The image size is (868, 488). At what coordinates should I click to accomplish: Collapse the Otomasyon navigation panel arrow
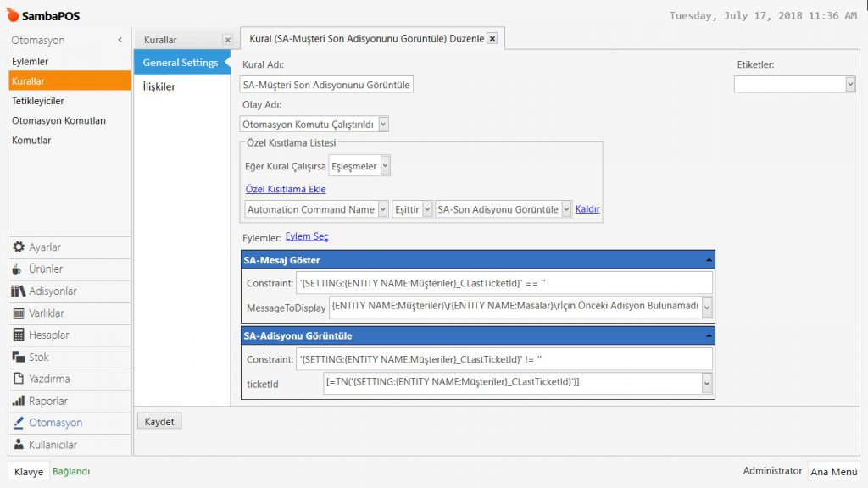120,40
